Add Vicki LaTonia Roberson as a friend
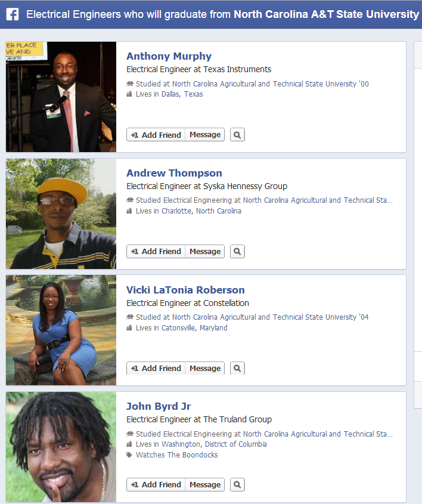This screenshot has width=422, height=504. (x=156, y=368)
